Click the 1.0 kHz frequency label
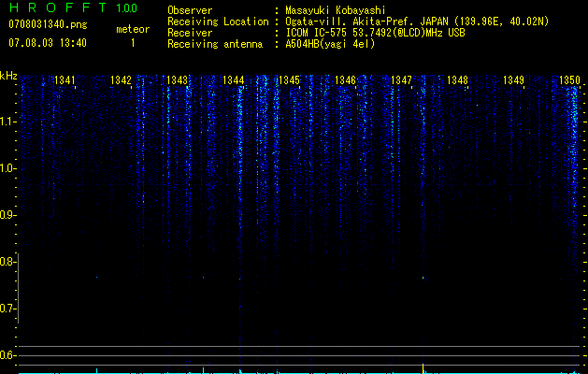 7,168
